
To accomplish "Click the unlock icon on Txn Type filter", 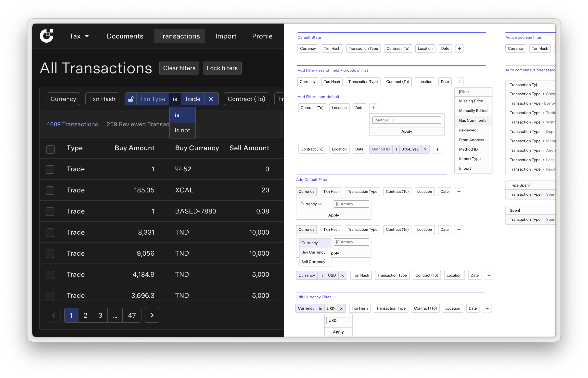I will (131, 99).
